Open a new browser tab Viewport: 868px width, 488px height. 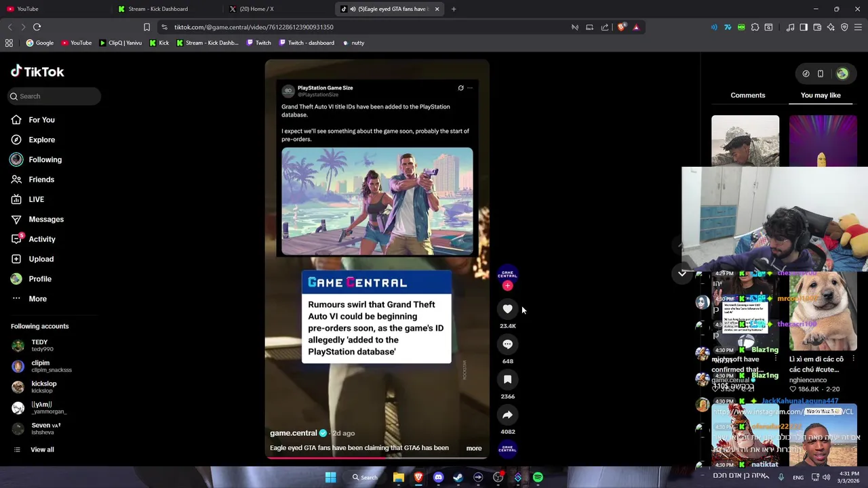click(x=454, y=9)
